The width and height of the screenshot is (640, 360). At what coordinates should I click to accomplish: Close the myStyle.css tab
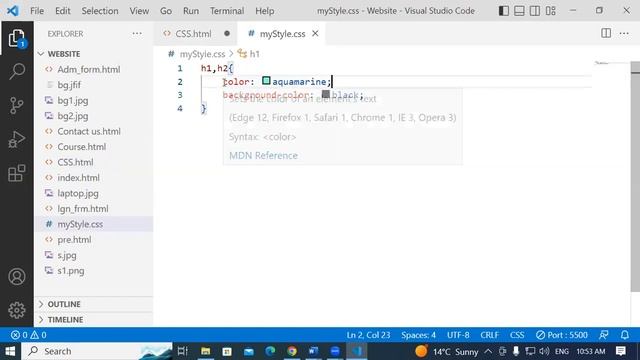(315, 33)
